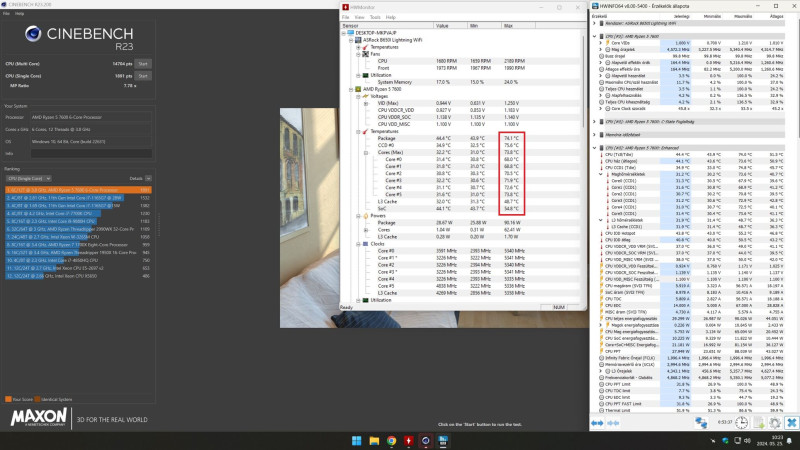Collapse the Ryzen 5 7600 Enhanced group in HWiNFO

point(594,148)
